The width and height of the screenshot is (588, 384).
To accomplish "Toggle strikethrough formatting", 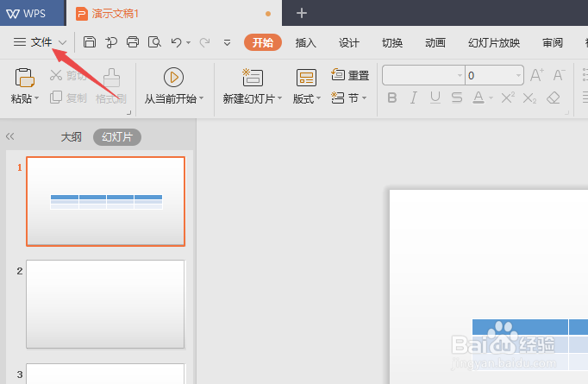I will pyautogui.click(x=457, y=98).
